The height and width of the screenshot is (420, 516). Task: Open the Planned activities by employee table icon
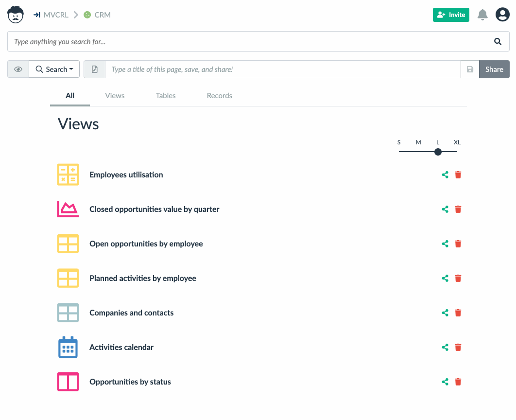(x=68, y=278)
